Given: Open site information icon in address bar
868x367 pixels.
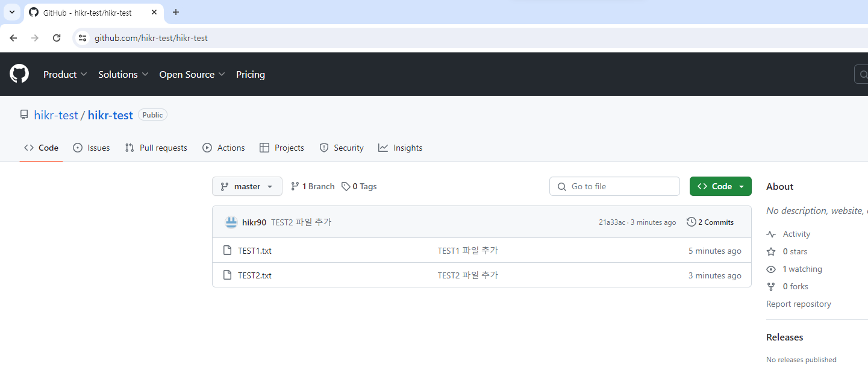Looking at the screenshot, I should 83,38.
